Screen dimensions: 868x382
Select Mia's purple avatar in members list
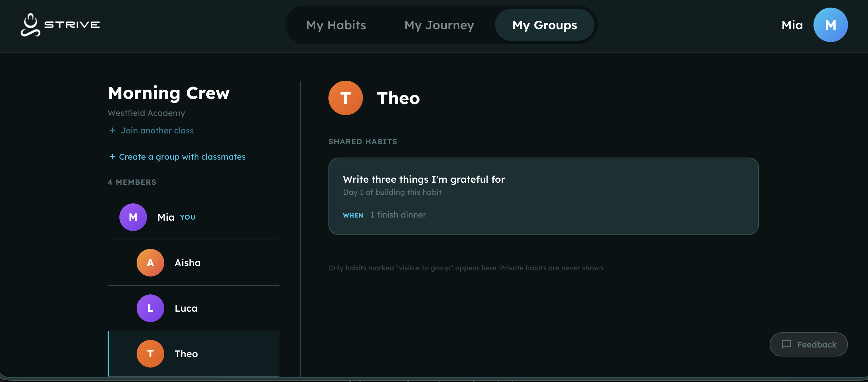pos(133,217)
